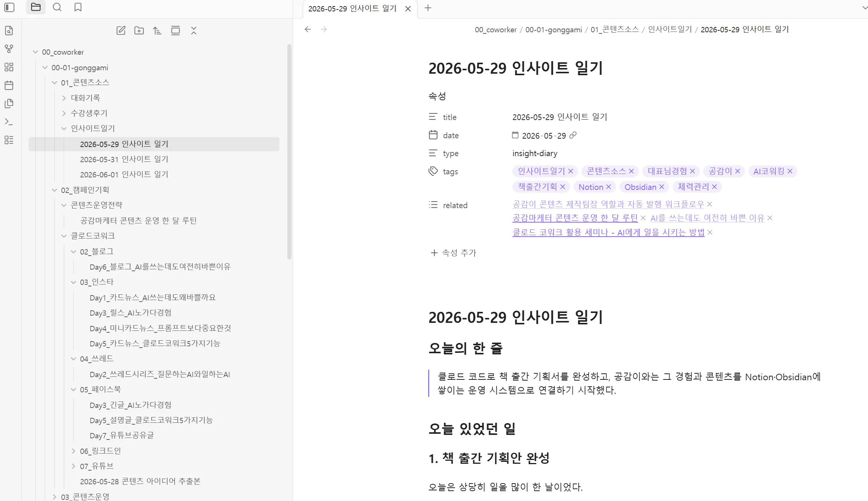Open the templates ribbon icon
Screen dimensions: 868x501
[9, 104]
